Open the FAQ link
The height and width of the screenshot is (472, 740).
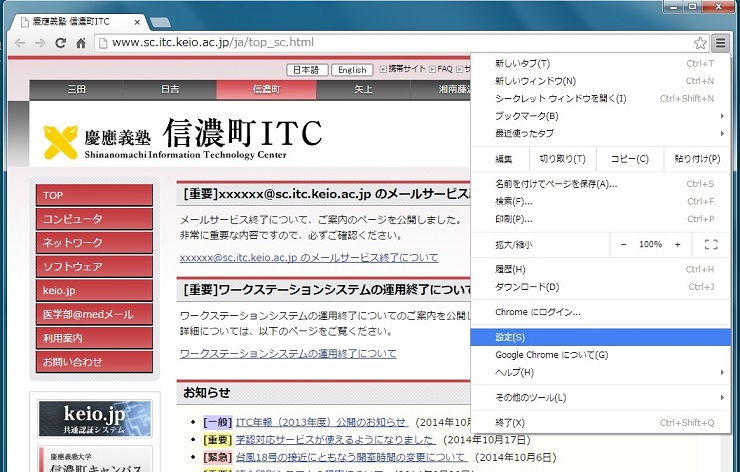pyautogui.click(x=441, y=69)
